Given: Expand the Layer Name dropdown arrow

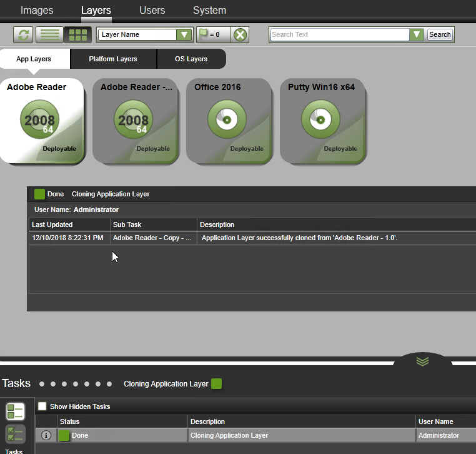Looking at the screenshot, I should [184, 34].
